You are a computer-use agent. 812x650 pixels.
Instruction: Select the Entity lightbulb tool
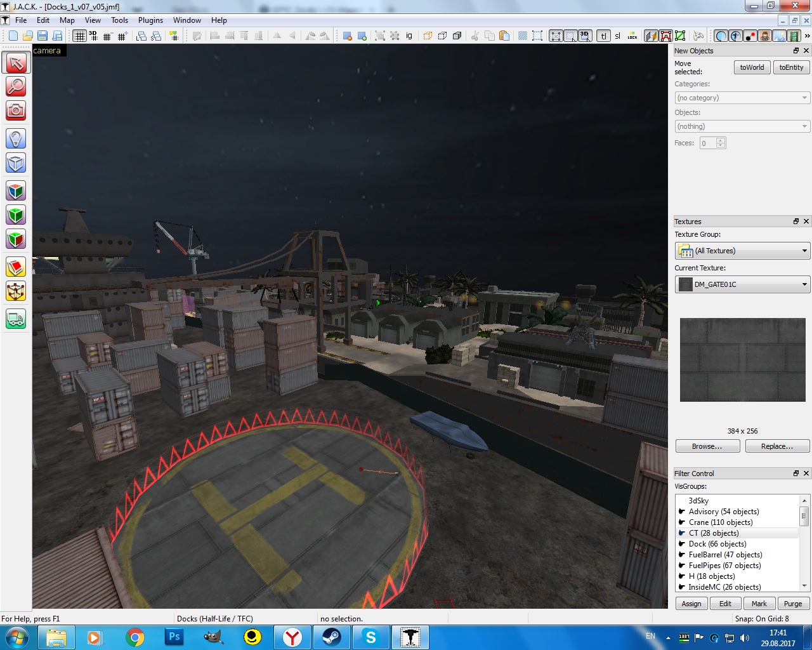[16, 138]
